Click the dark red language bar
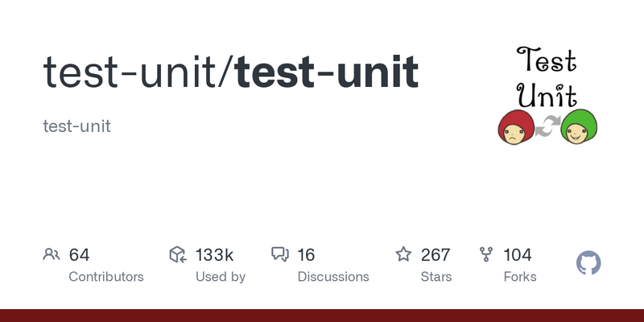Image resolution: width=644 pixels, height=322 pixels. [x=322, y=316]
